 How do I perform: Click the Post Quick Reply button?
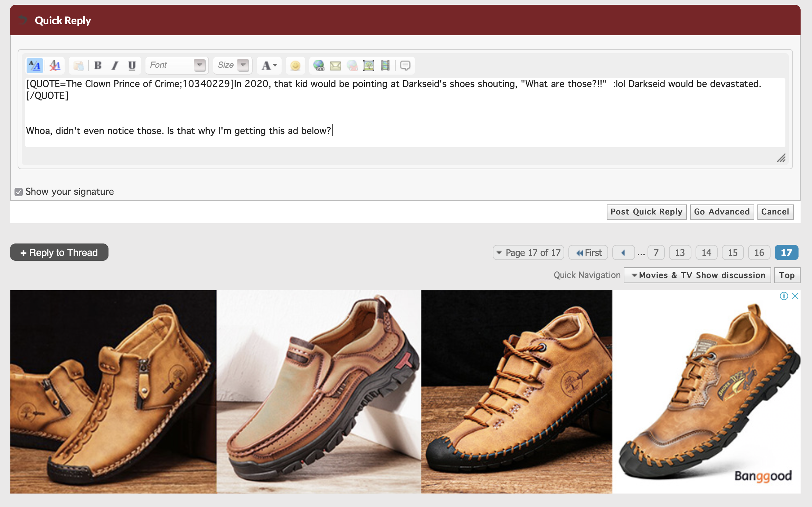click(646, 212)
